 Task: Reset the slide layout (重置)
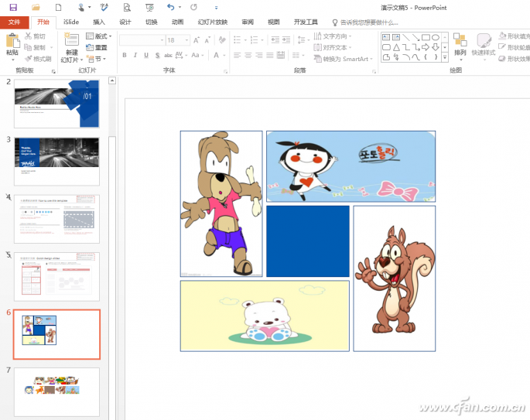click(97, 47)
